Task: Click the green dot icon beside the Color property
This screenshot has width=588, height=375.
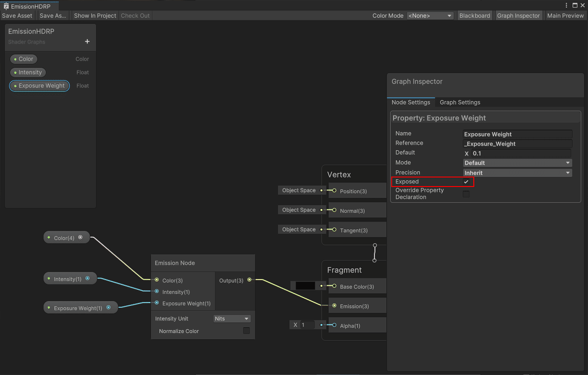Action: coord(15,59)
